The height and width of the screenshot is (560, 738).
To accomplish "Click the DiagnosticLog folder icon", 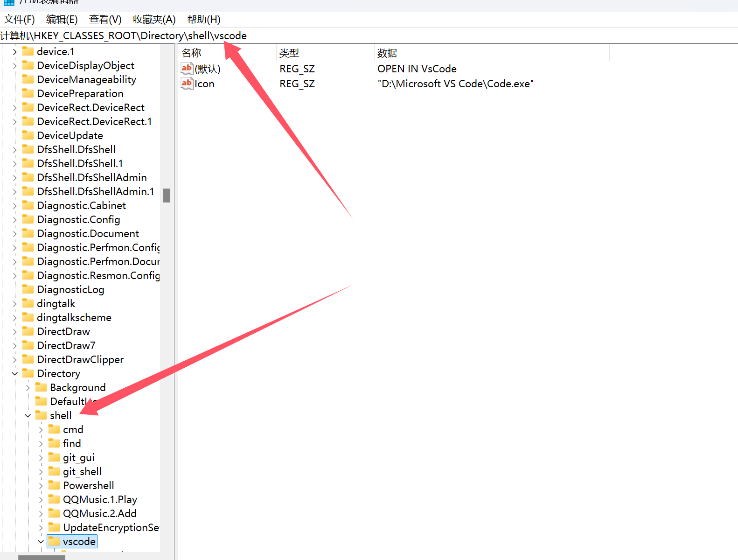I will pyautogui.click(x=28, y=289).
